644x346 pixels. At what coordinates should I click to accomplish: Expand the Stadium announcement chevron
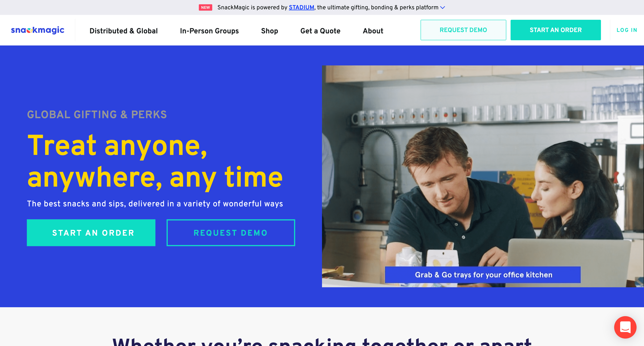coord(443,7)
